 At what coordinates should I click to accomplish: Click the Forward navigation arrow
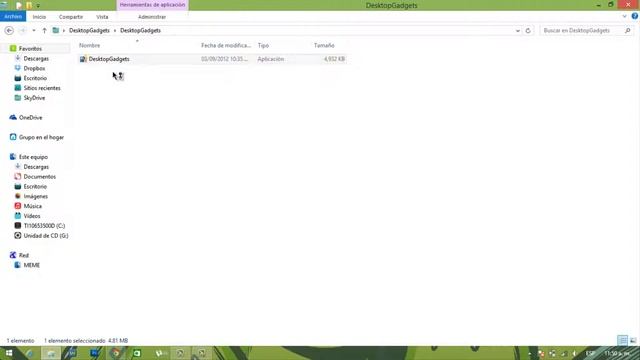coord(23,31)
